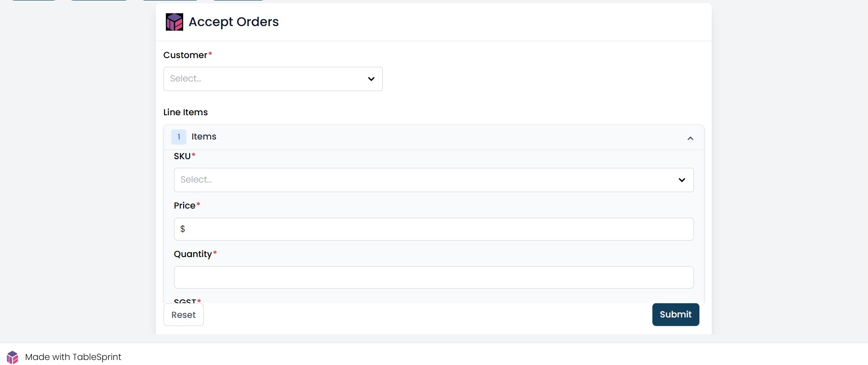Focus the Price input field

pyautogui.click(x=434, y=229)
